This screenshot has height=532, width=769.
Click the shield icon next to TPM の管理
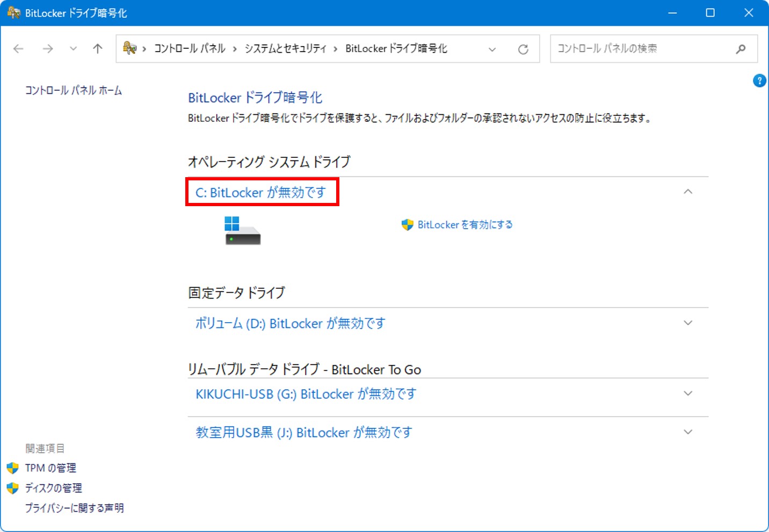(13, 468)
